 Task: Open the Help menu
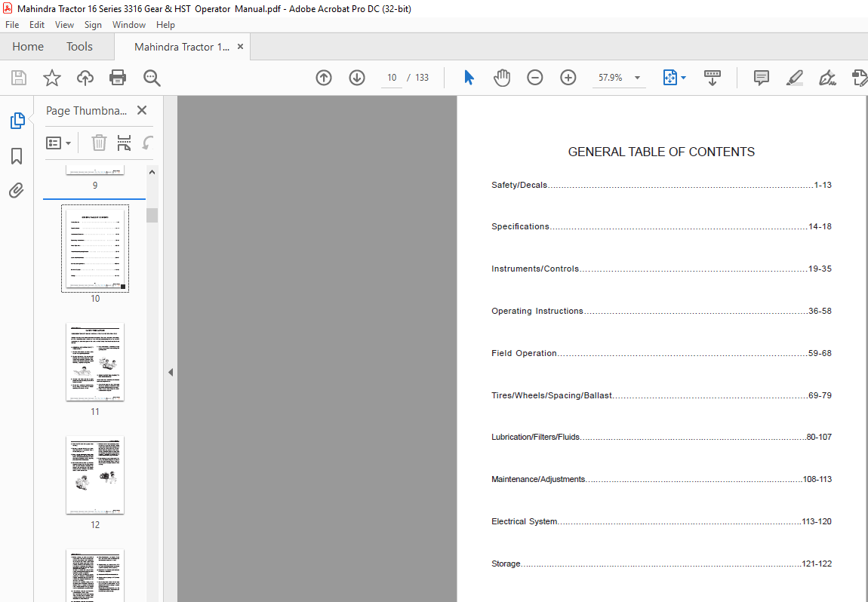click(165, 25)
